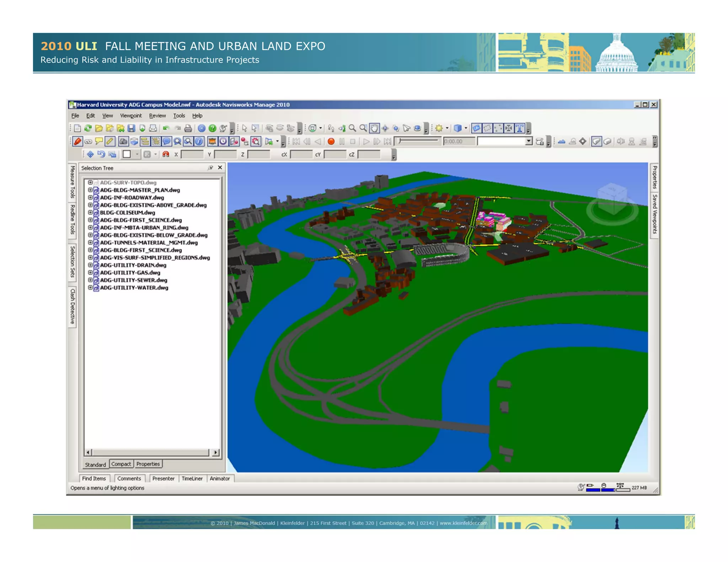
Task: Click the Print toolbar icon
Action: coord(188,128)
